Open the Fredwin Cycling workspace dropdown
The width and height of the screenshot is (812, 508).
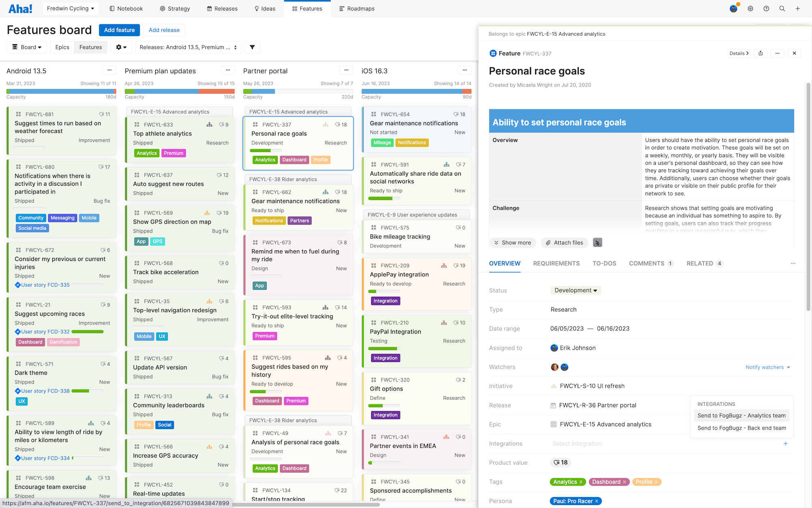coord(70,9)
